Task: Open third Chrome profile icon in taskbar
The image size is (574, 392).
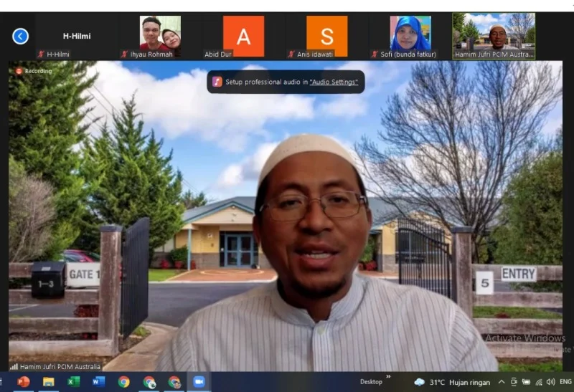Action: click(174, 382)
